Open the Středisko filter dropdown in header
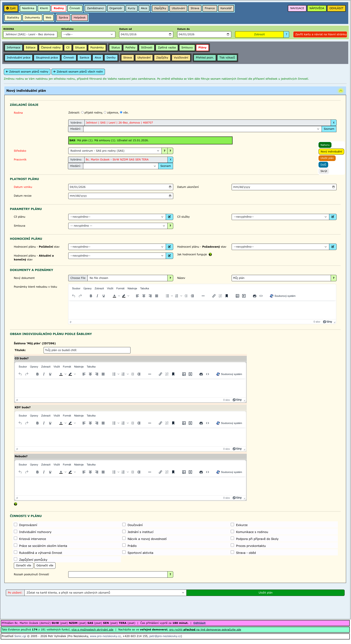 click(88, 35)
